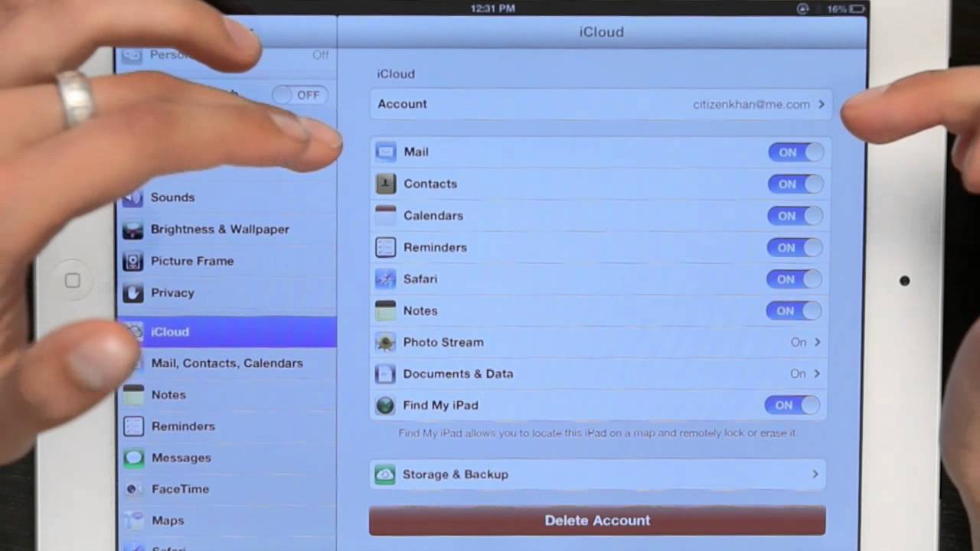Turn off the Safari iCloud switch
Image resolution: width=980 pixels, height=551 pixels.
click(795, 279)
